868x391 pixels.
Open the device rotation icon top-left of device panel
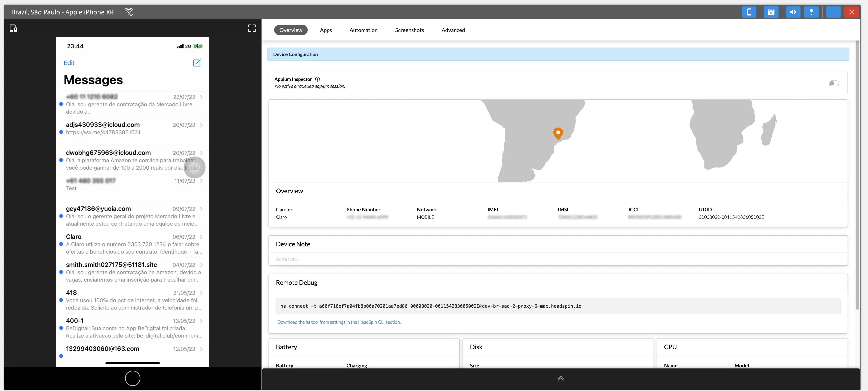coord(13,28)
